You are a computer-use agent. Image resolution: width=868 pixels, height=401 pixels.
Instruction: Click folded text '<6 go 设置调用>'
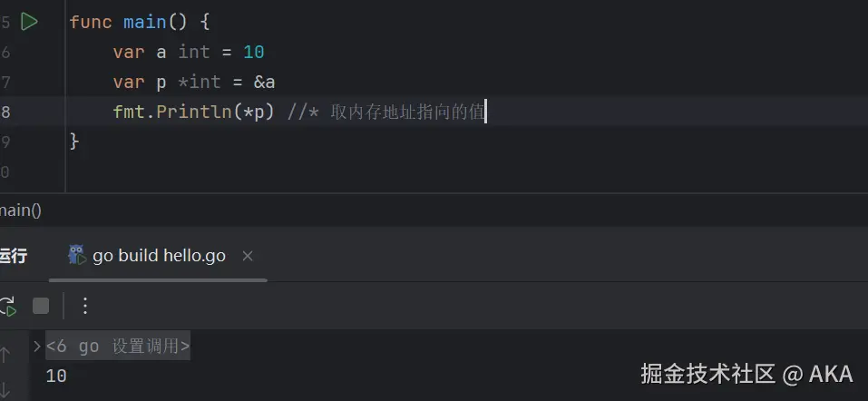tap(118, 346)
